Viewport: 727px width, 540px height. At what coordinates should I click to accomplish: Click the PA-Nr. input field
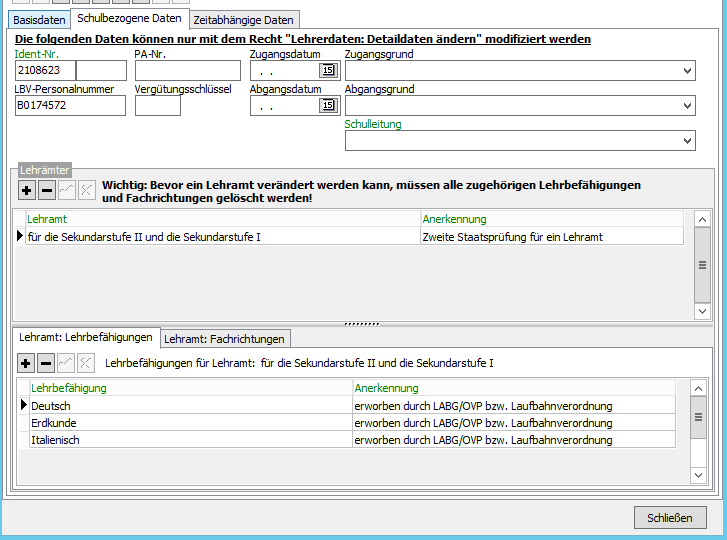point(187,71)
